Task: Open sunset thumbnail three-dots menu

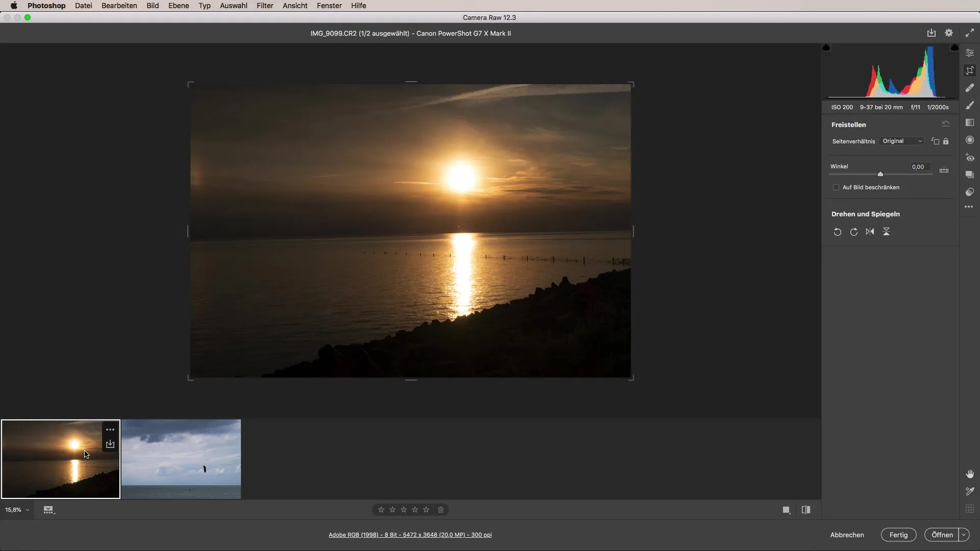Action: click(x=110, y=430)
